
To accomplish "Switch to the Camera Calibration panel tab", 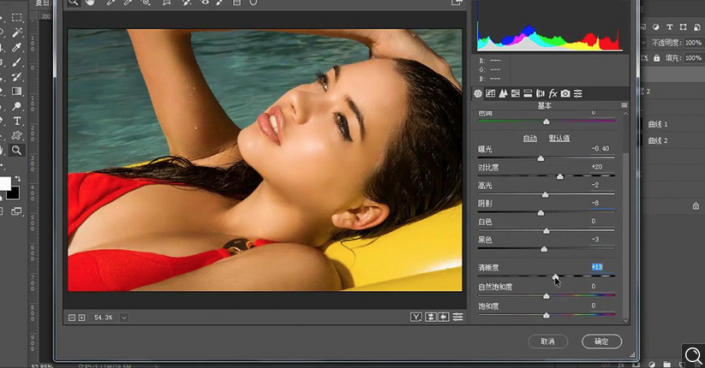I will 565,94.
